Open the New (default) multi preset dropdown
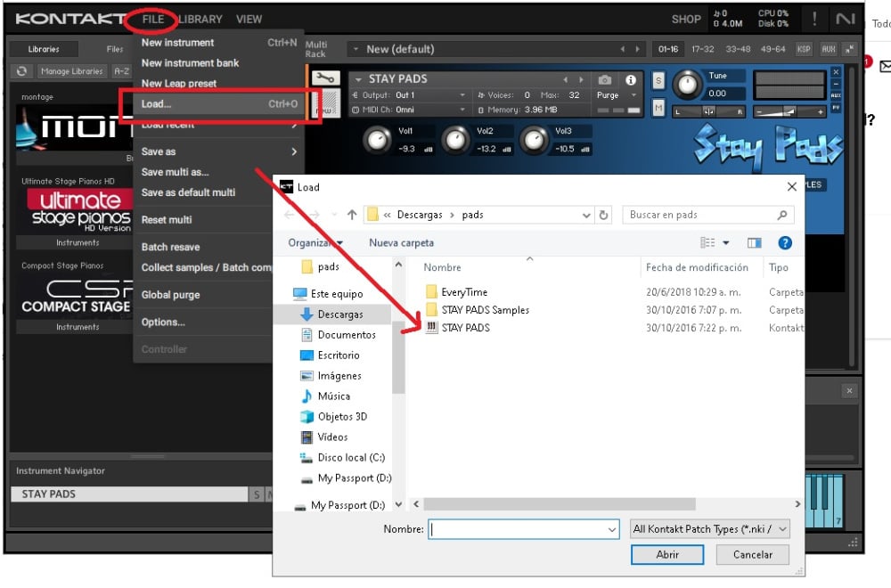This screenshot has width=891, height=588. click(x=356, y=49)
